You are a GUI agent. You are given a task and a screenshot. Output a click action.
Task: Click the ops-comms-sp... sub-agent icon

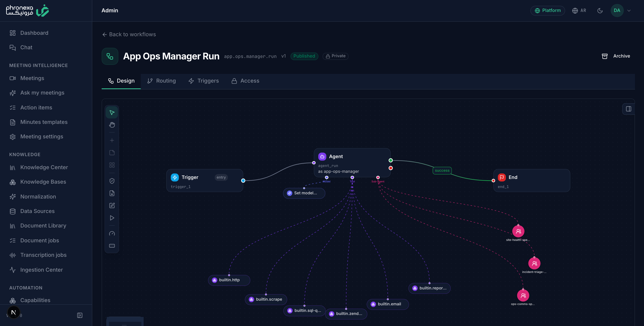point(523,295)
